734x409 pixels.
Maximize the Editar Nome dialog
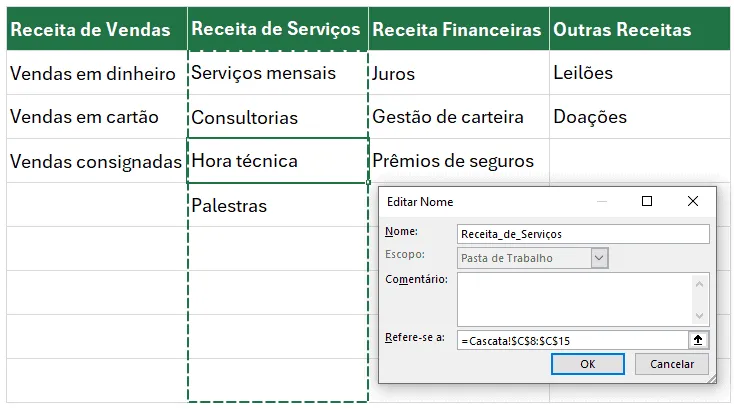pos(647,201)
